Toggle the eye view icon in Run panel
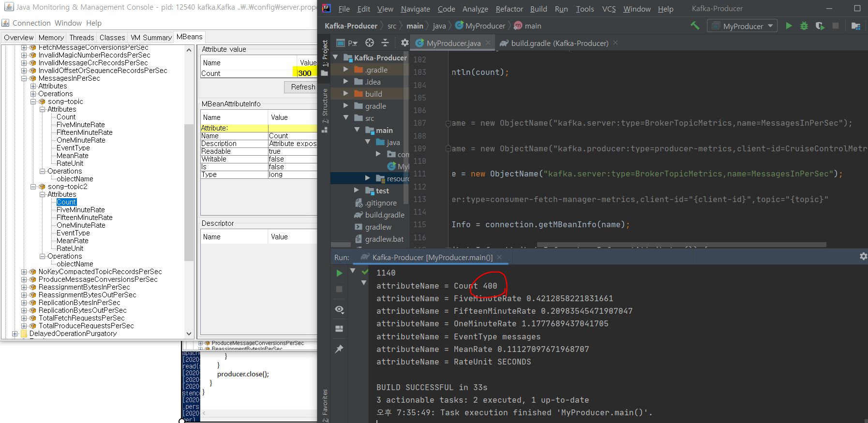The height and width of the screenshot is (423, 868). click(339, 309)
